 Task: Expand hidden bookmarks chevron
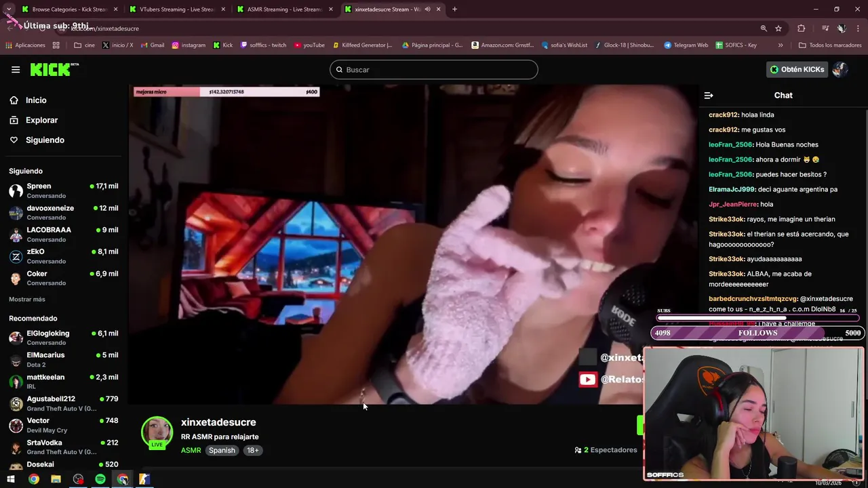coord(781,45)
